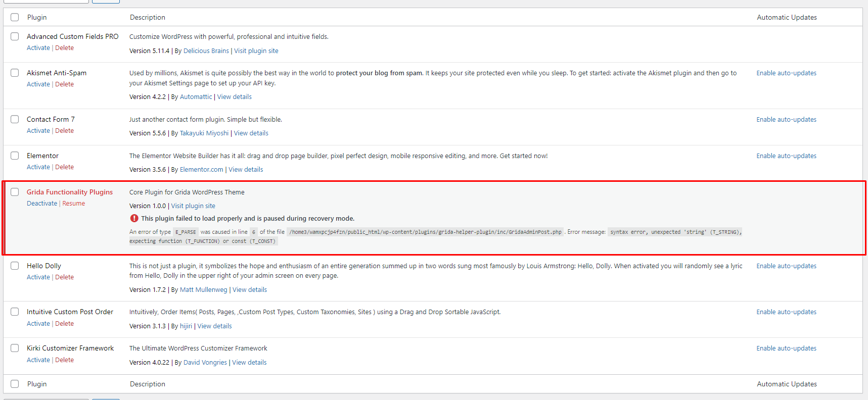The height and width of the screenshot is (400, 868).
Task: Delete the Elementor plugin
Action: click(64, 167)
